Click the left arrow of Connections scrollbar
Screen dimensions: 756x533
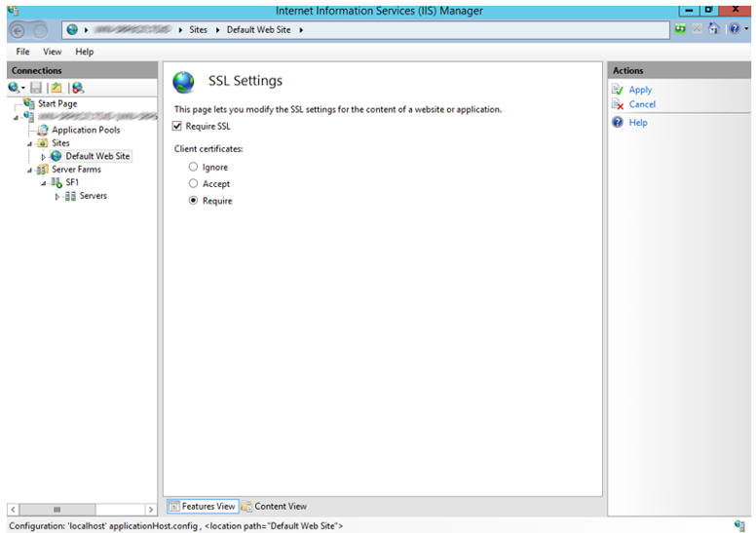[13, 510]
